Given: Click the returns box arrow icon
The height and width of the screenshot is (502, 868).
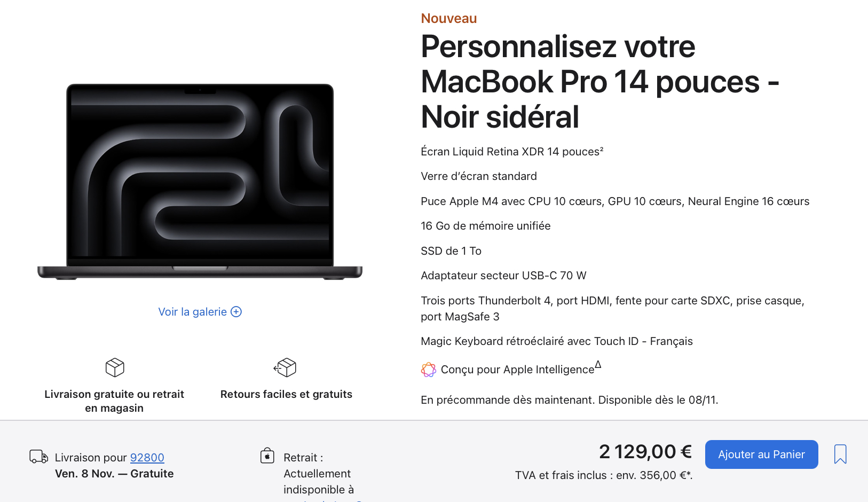Looking at the screenshot, I should pyautogui.click(x=285, y=367).
